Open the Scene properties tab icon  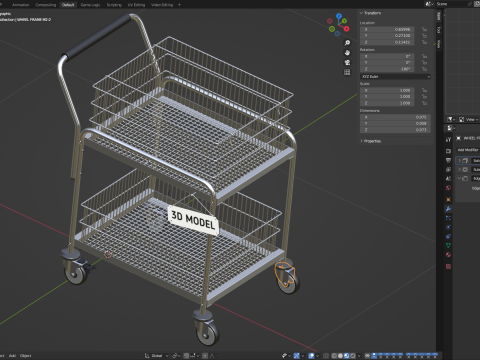coord(448,179)
